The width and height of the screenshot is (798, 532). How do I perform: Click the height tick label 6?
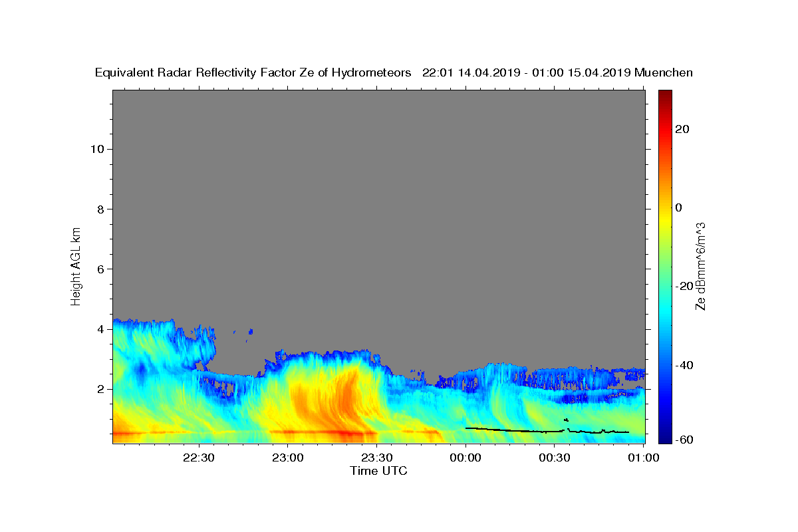click(x=101, y=269)
